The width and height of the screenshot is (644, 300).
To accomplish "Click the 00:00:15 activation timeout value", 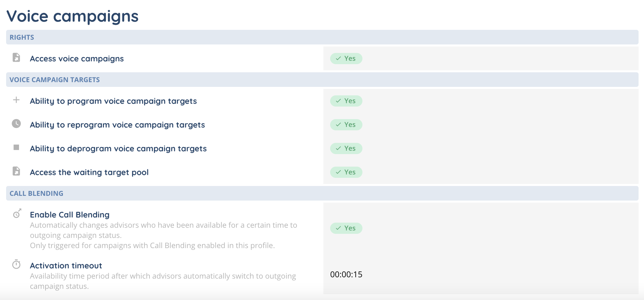I will point(346,275).
